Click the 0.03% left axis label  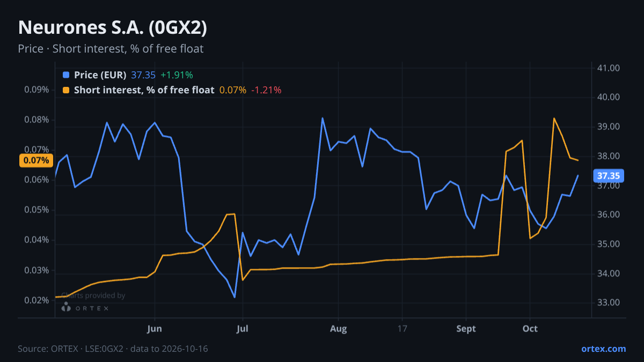[x=36, y=270]
